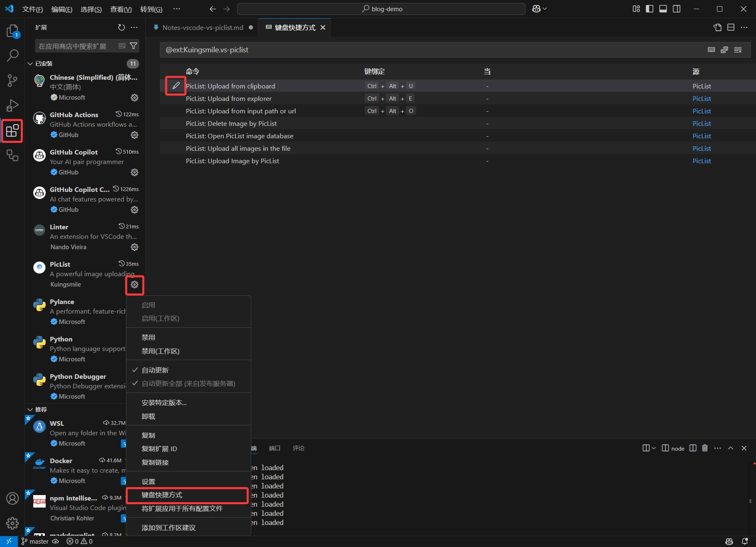This screenshot has height=547, width=756.
Task: Select 添加到工作区建议 menu entry
Action: [189, 527]
